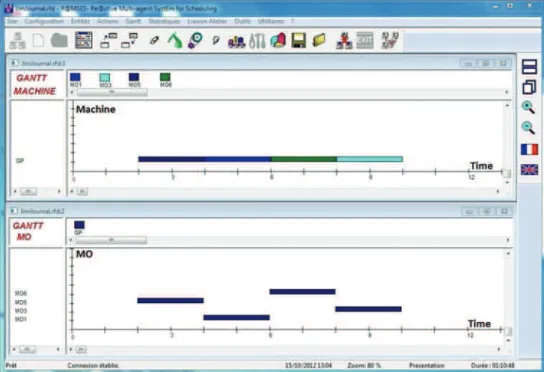This screenshot has height=372, width=544.
Task: Click the grey counter display icon
Action: click(365, 40)
